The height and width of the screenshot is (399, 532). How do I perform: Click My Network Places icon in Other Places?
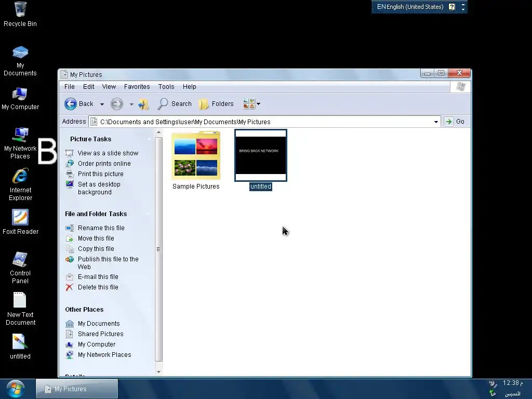70,355
